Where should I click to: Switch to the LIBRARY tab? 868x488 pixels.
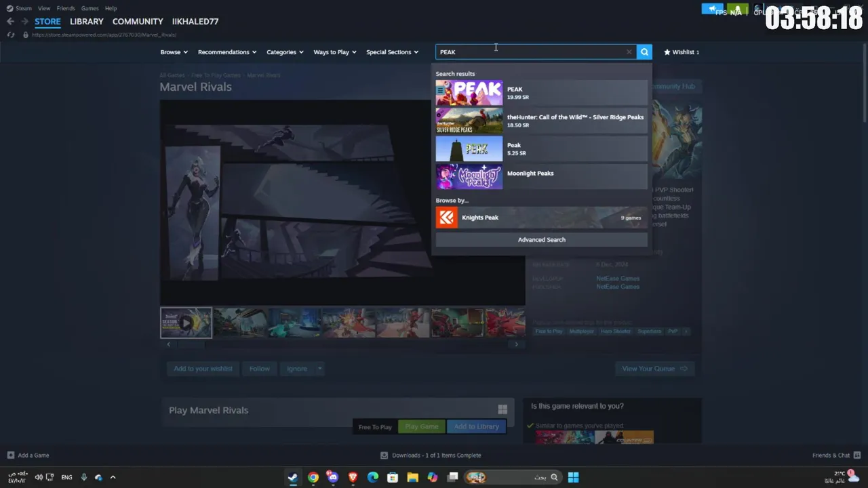(x=87, y=21)
